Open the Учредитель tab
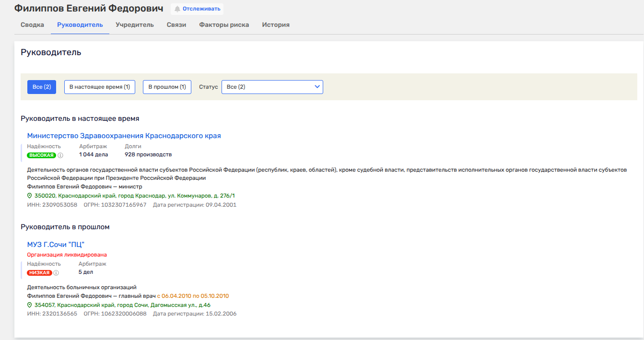This screenshot has width=644, height=340. click(x=135, y=25)
